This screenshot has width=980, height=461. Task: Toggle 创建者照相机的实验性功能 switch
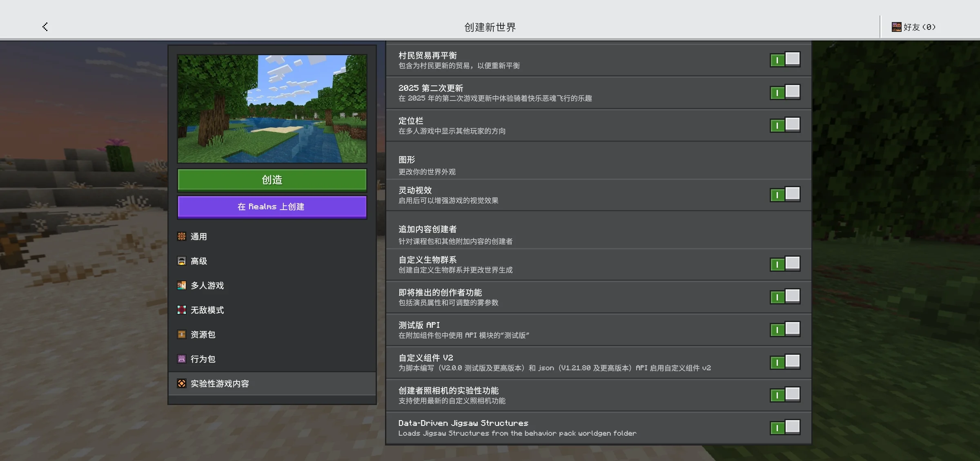coord(785,395)
